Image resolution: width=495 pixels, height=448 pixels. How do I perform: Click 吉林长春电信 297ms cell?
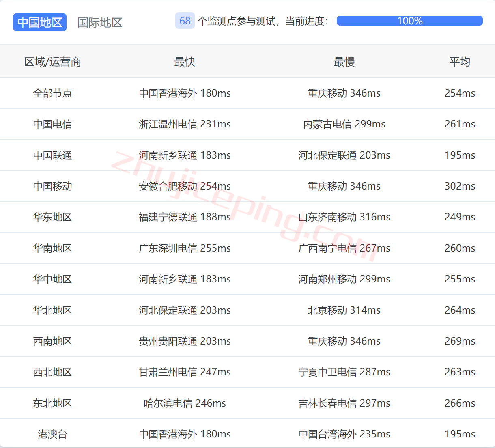coord(344,403)
